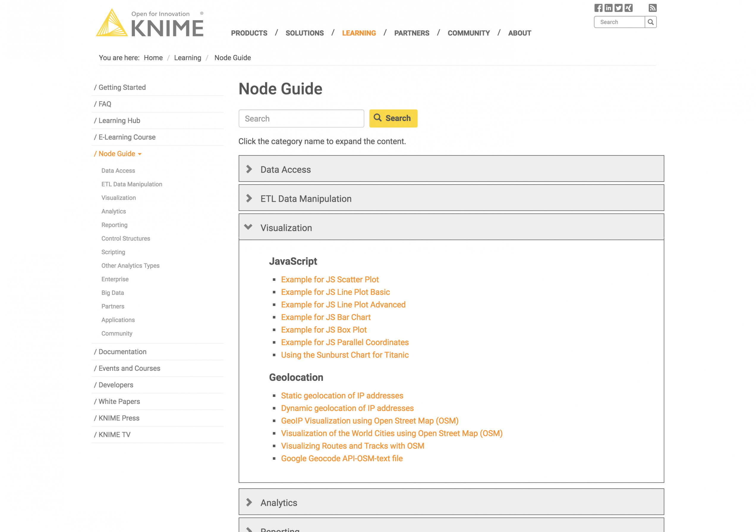Open the PRODUCTS top menu
The height and width of the screenshot is (532, 756).
point(249,33)
